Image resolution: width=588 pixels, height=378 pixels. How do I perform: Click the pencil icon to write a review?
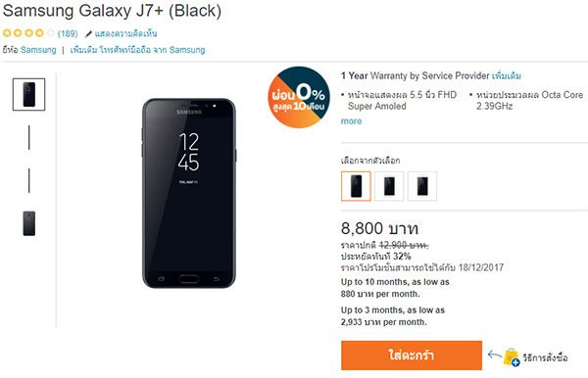click(88, 34)
